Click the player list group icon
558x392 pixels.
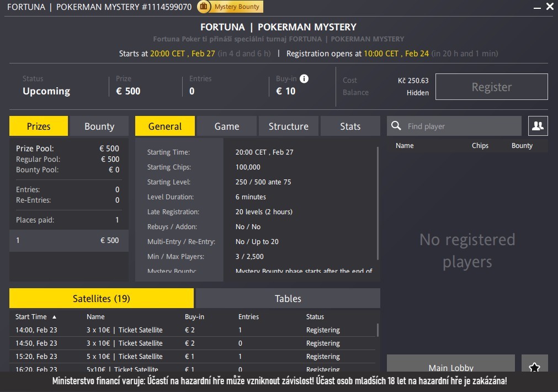click(x=538, y=126)
